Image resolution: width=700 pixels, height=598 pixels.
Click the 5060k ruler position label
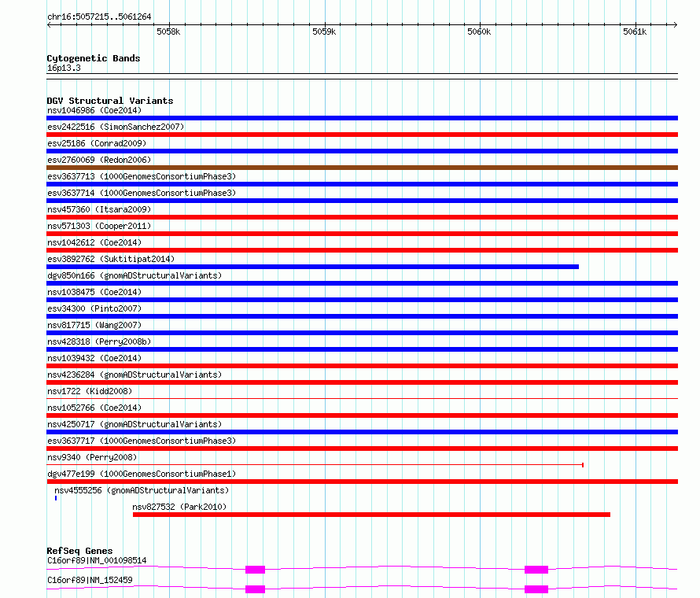479,31
